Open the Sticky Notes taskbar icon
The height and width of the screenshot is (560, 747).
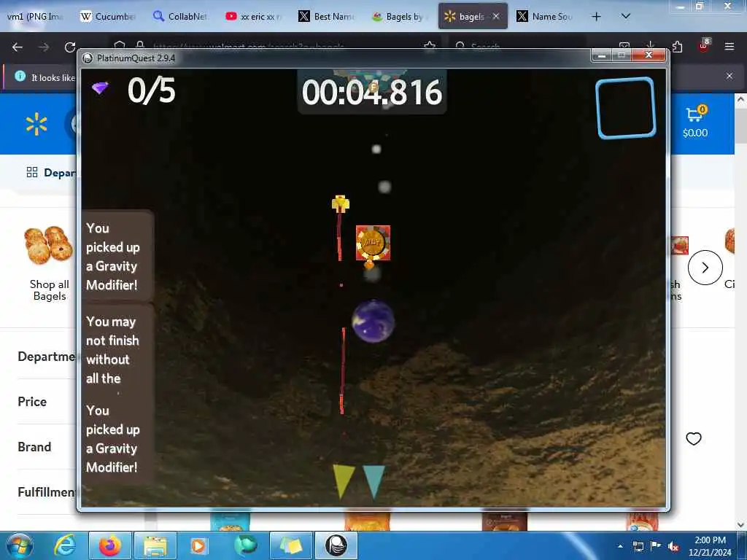coord(290,545)
